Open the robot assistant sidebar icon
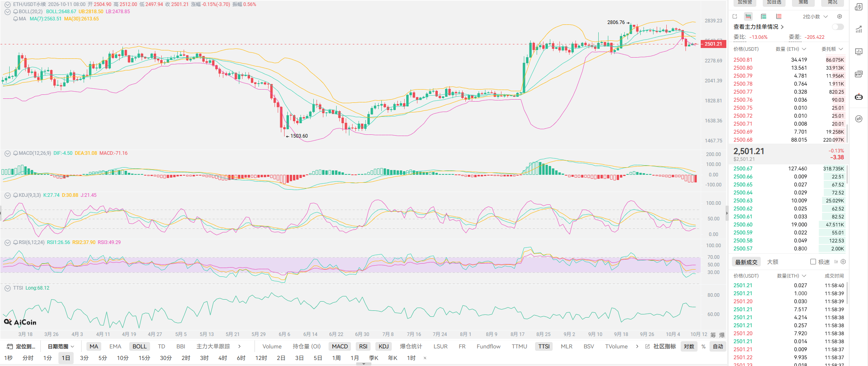 (x=859, y=96)
